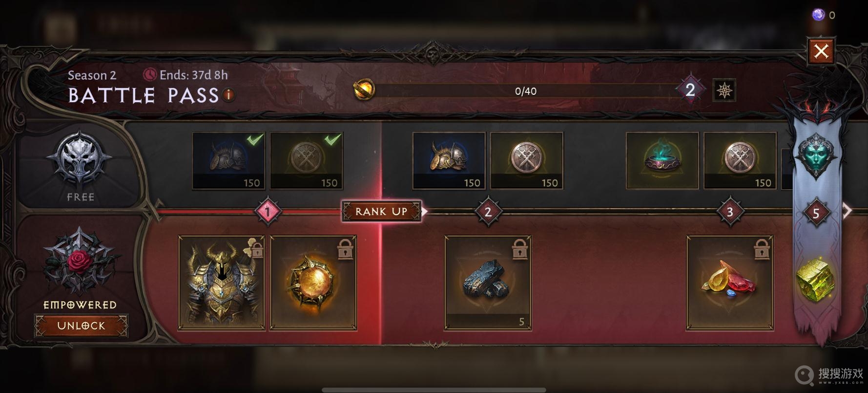This screenshot has width=868, height=393.
Task: Close the Battle Pass window
Action: [821, 50]
